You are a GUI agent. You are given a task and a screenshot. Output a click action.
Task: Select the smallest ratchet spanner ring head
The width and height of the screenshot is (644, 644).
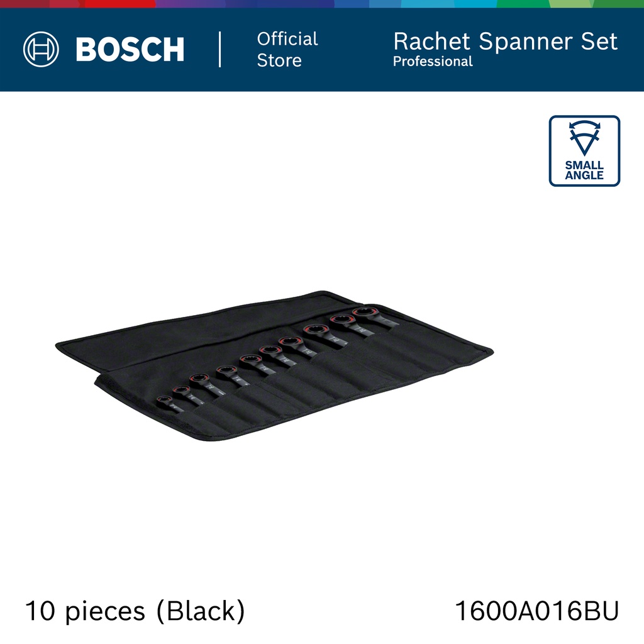pos(164,399)
